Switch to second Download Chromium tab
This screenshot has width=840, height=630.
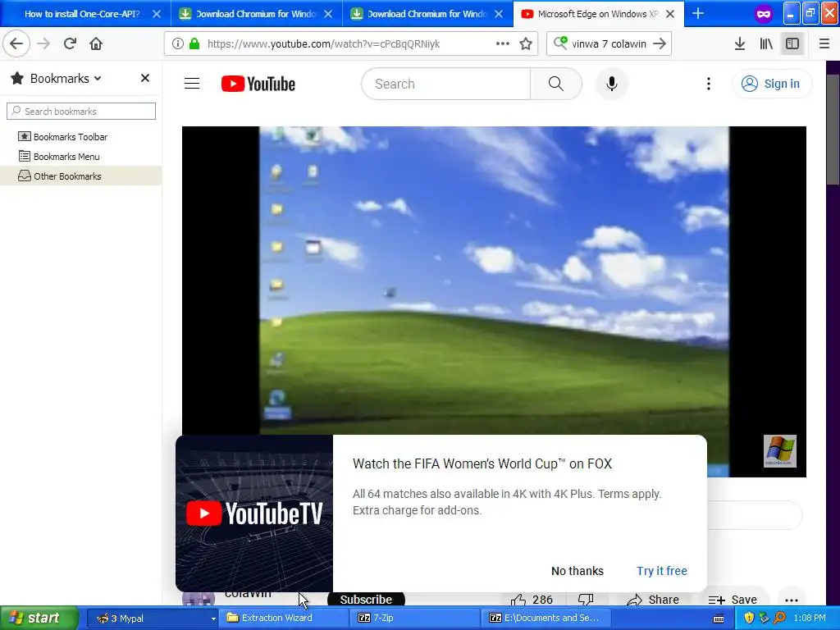tap(426, 14)
